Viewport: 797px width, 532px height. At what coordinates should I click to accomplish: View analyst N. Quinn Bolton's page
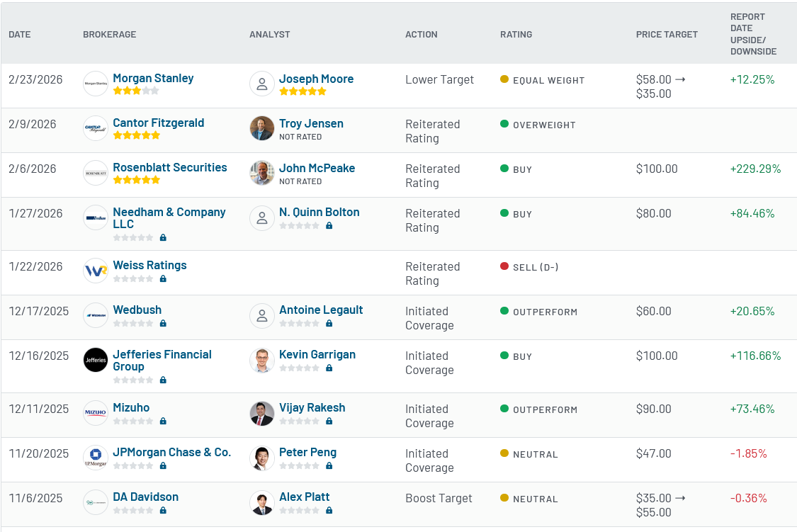pos(320,212)
